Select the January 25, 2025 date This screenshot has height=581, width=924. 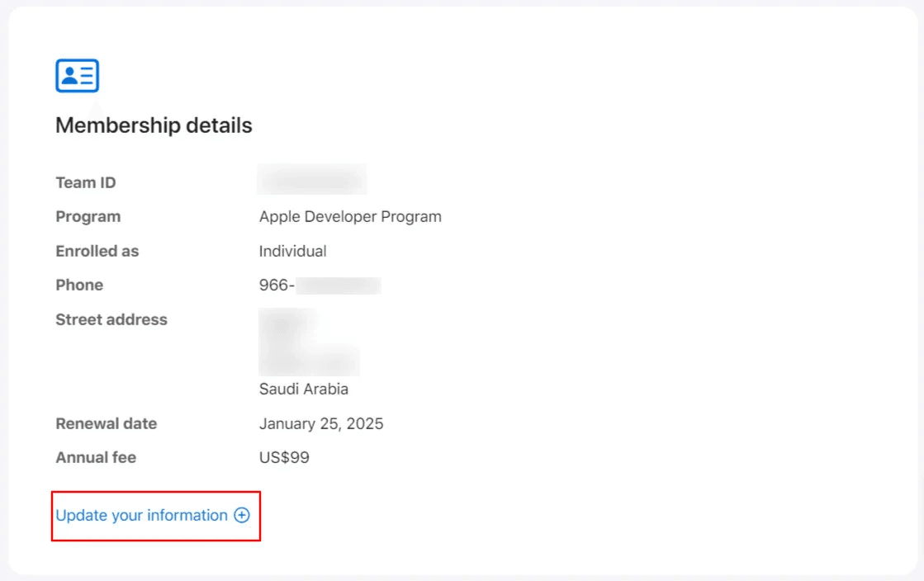coord(321,423)
